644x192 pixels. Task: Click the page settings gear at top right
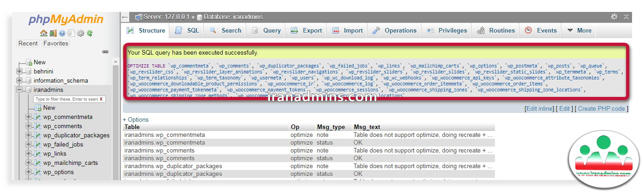614,17
